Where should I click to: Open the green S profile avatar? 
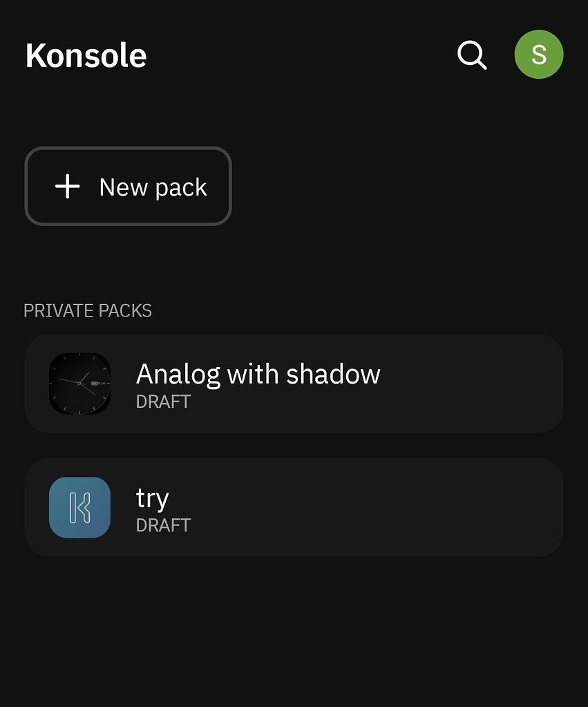click(538, 55)
